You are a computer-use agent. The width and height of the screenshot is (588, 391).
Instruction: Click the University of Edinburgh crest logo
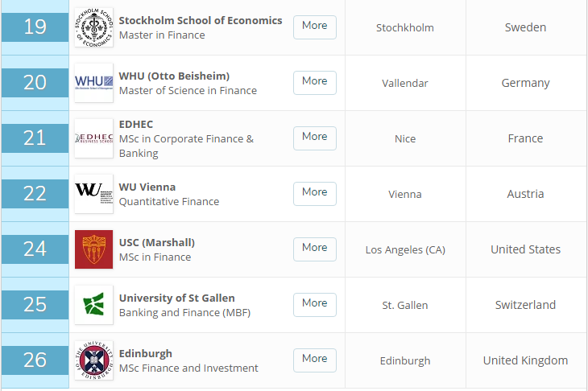coord(93,360)
